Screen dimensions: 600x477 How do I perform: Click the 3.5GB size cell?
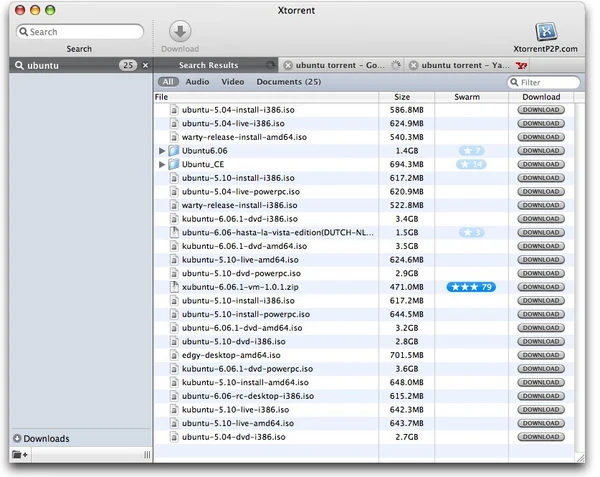click(406, 246)
